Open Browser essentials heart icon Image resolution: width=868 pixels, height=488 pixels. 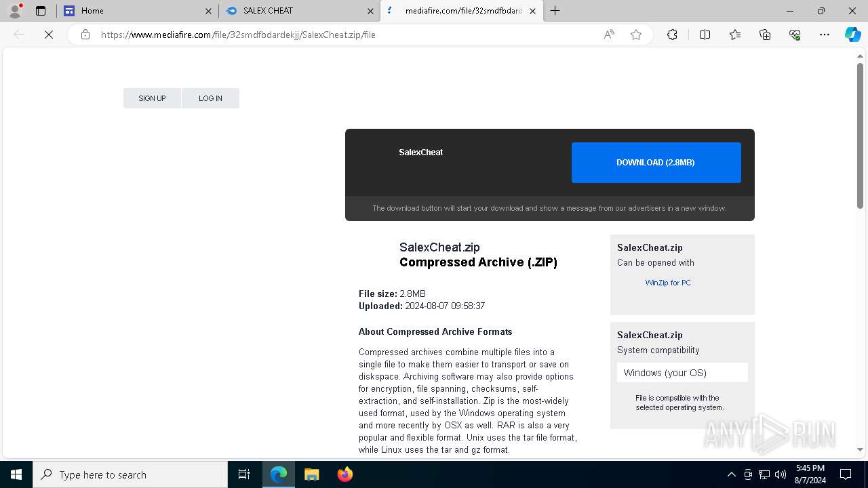[x=795, y=35]
